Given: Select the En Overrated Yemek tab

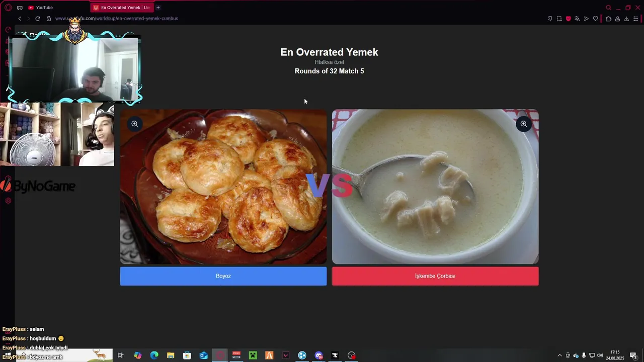Looking at the screenshot, I should 122,8.
